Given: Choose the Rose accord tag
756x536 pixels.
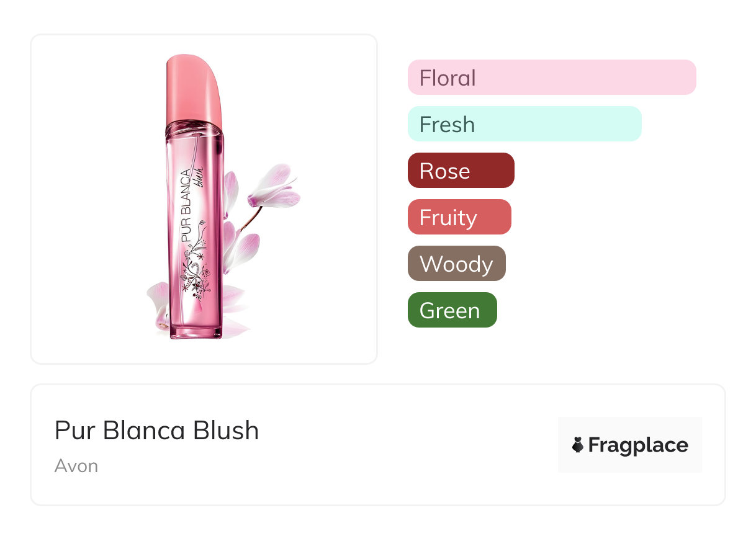Looking at the screenshot, I should [x=461, y=171].
